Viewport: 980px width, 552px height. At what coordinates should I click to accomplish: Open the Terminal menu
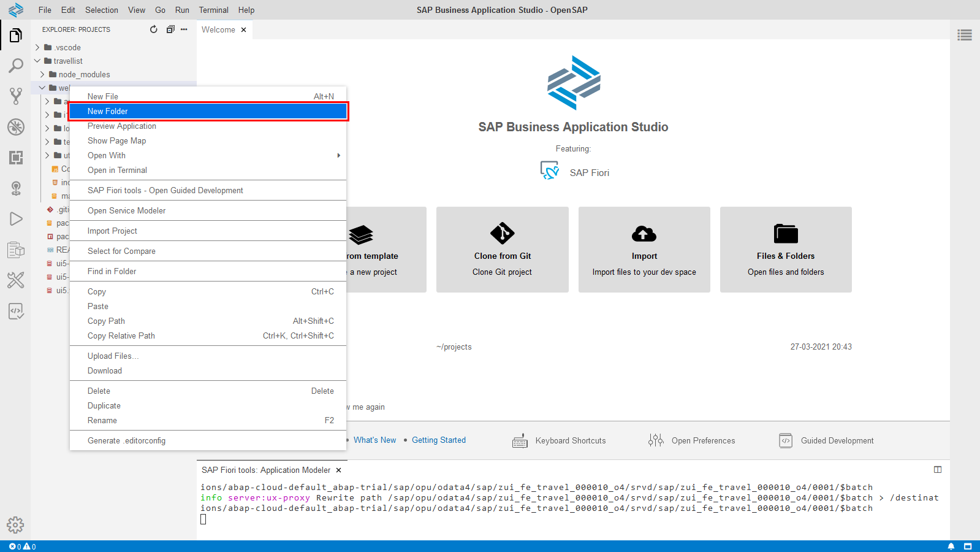point(213,10)
